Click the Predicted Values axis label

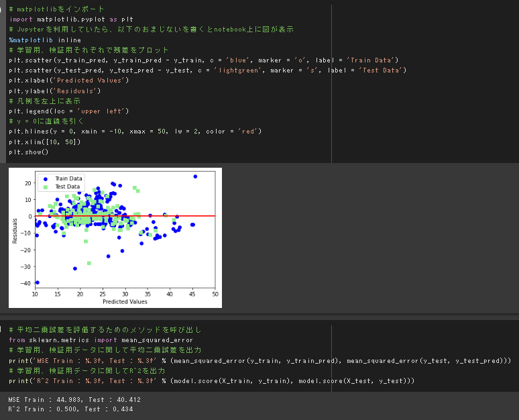125,302
